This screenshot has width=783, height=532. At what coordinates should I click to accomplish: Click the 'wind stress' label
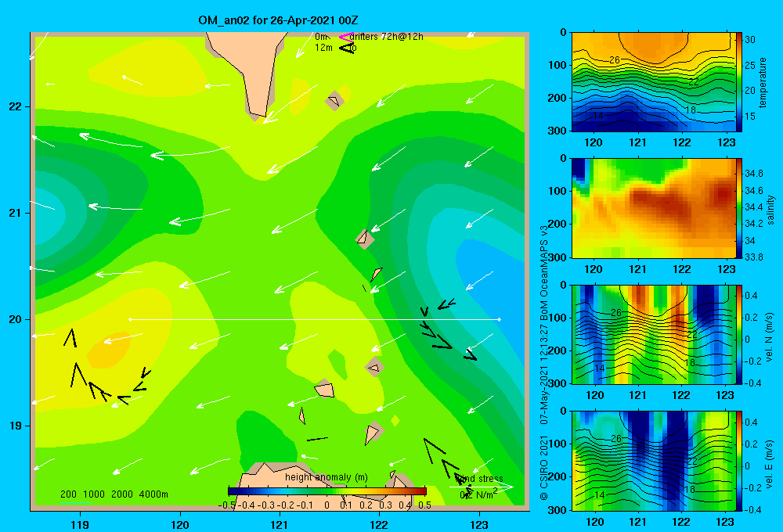point(481,479)
